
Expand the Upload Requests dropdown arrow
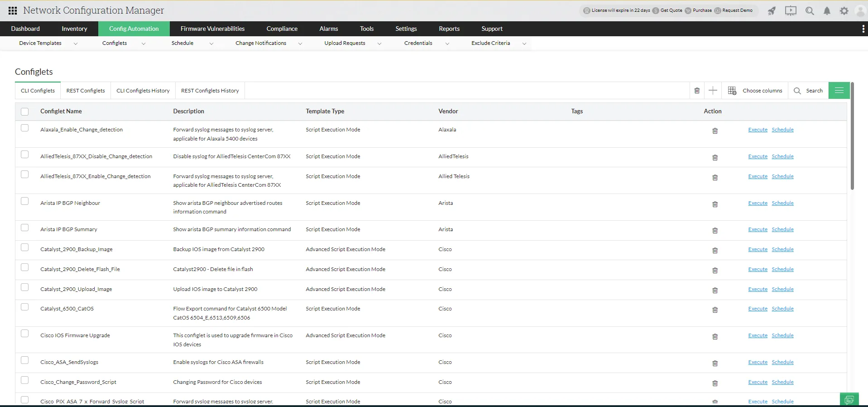click(x=379, y=44)
